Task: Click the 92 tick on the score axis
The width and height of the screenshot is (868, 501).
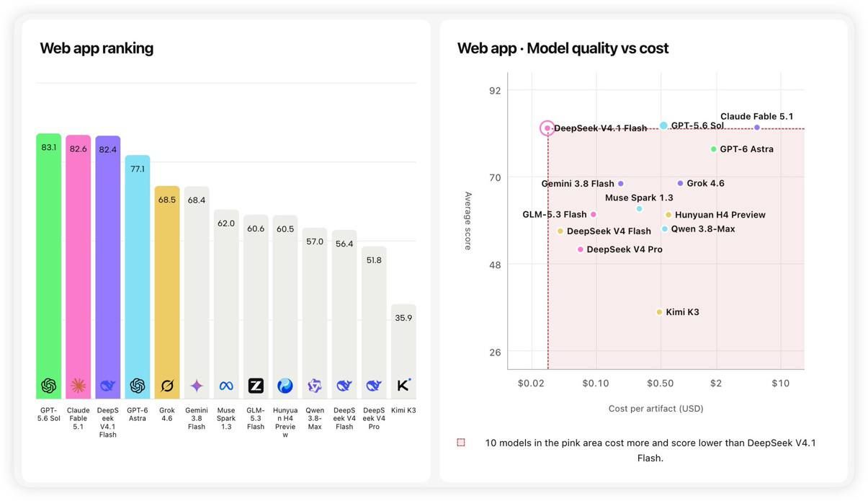Action: [x=494, y=91]
